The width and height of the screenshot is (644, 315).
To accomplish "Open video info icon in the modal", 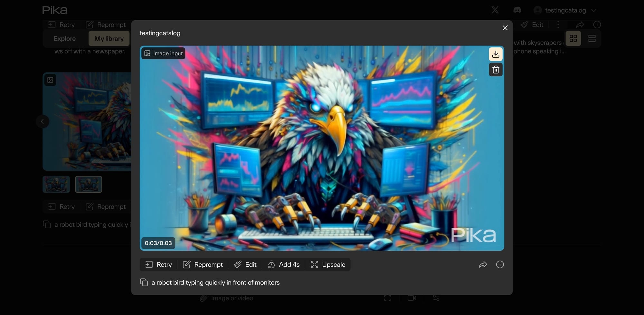I will point(500,264).
